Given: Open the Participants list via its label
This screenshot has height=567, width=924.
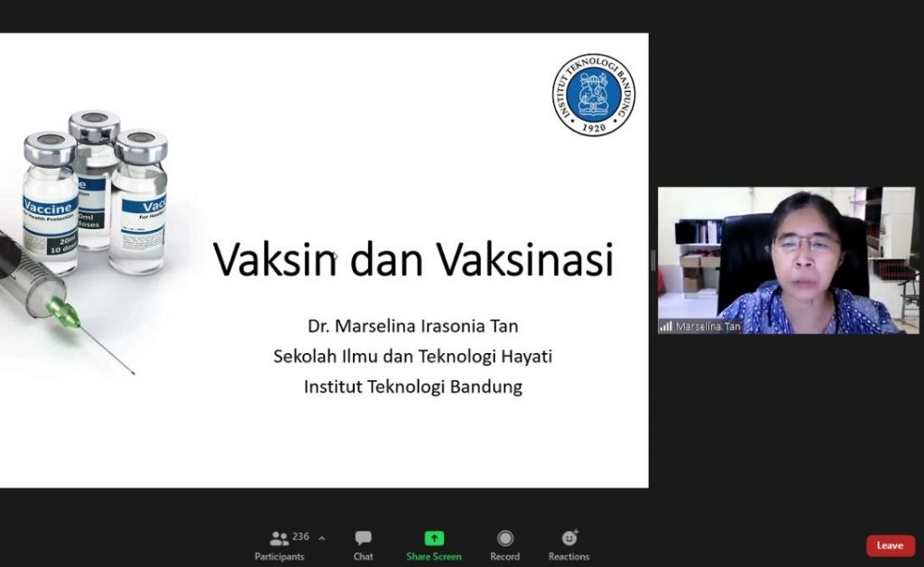Looking at the screenshot, I should coord(280,557).
